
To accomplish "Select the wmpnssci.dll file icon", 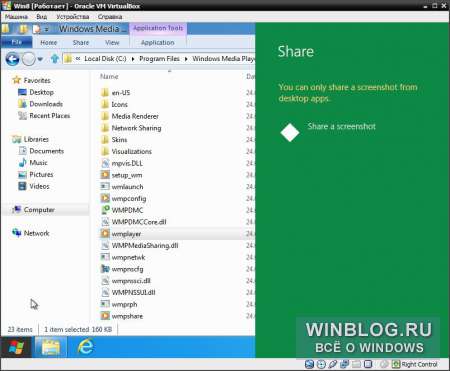I will (x=105, y=281).
